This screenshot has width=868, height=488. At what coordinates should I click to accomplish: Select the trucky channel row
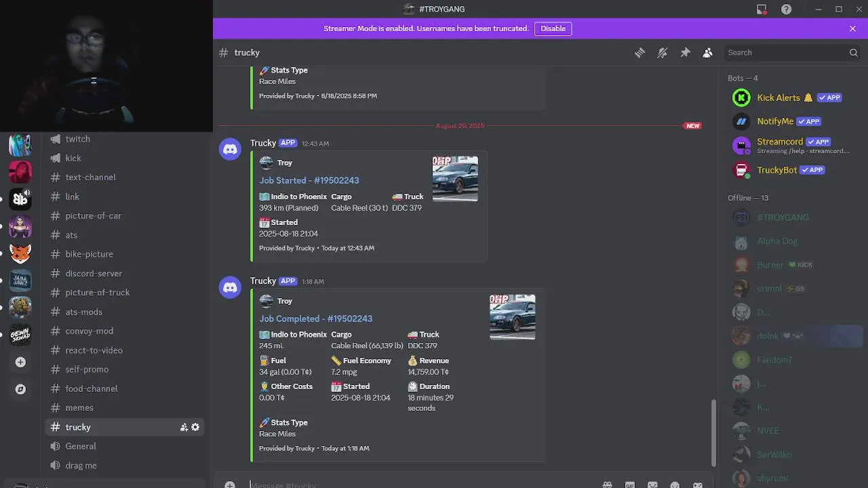click(x=124, y=427)
